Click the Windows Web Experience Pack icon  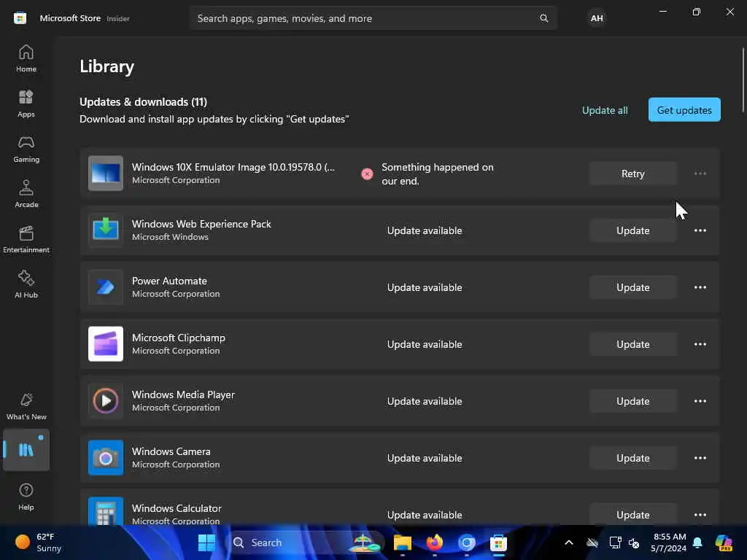106,230
